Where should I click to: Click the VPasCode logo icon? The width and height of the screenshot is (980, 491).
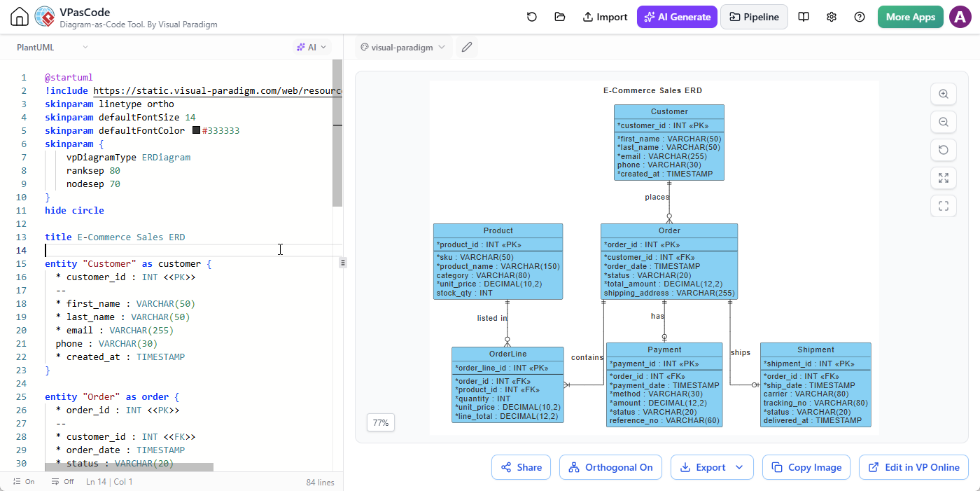45,17
